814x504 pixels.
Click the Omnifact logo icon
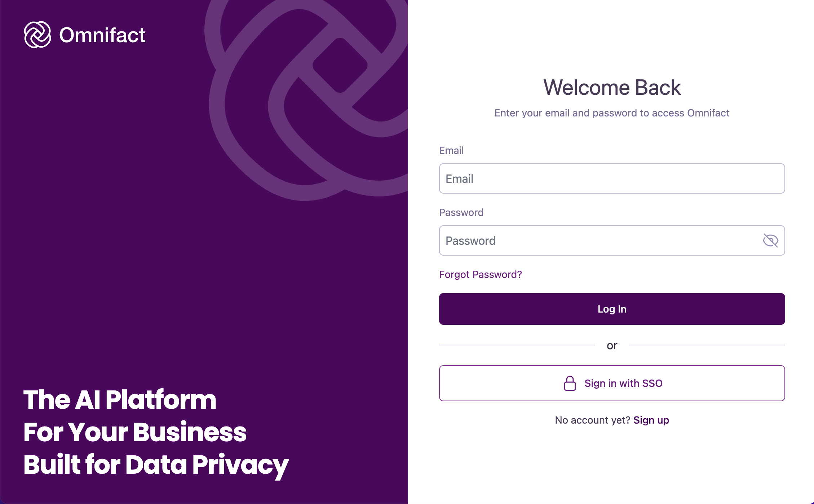tap(37, 35)
